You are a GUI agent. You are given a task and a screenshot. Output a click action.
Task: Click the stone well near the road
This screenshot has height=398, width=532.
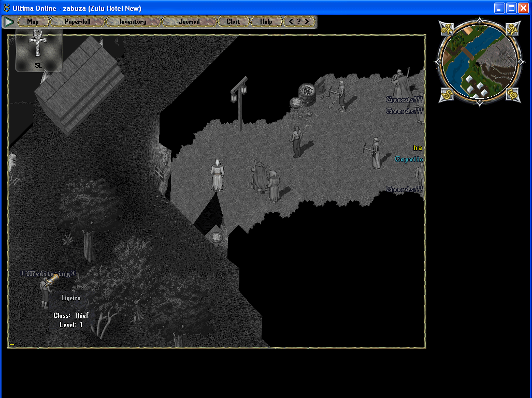coord(307,94)
